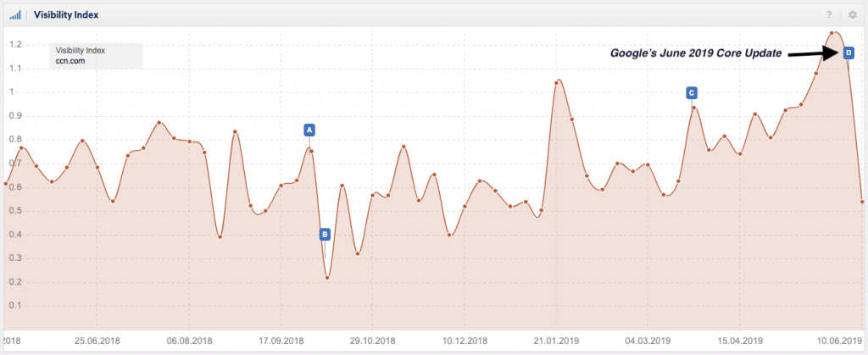Viewport: 868px width, 355px height.
Task: Click the Google's June 2019 Core Update annotation
Action: [x=696, y=53]
